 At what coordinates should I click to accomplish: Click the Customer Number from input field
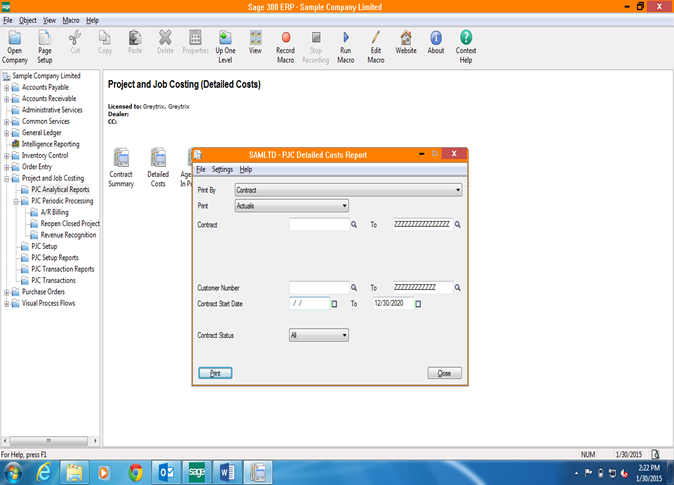[319, 288]
